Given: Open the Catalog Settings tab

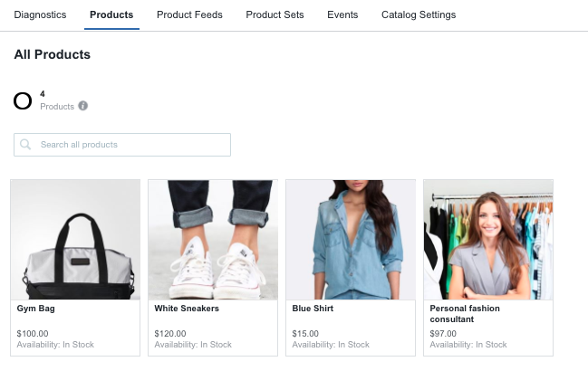Looking at the screenshot, I should [x=419, y=15].
